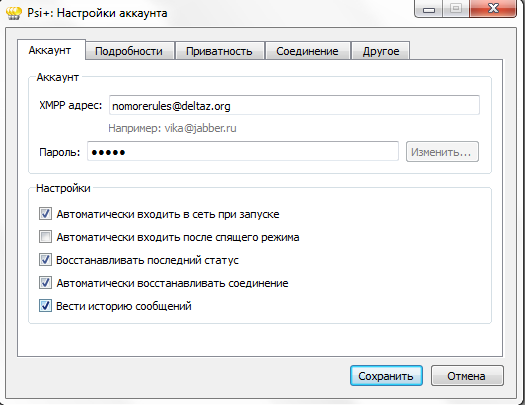Image resolution: width=525 pixels, height=405 pixels.
Task: Uncheck Вести историю сообщений
Action: point(45,306)
